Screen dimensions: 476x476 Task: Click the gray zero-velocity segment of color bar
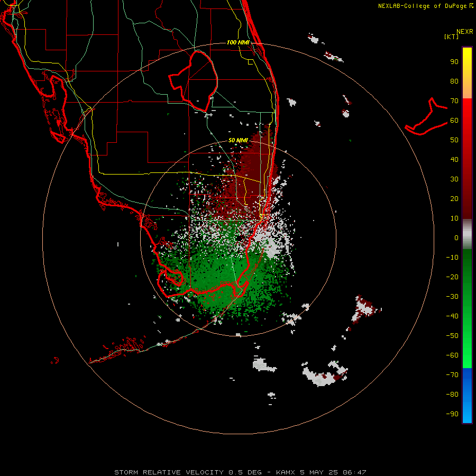tap(467, 234)
